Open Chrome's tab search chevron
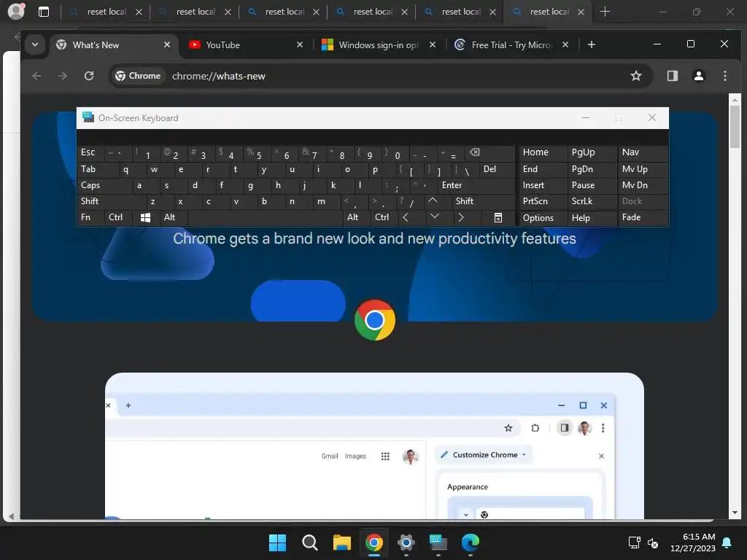The height and width of the screenshot is (560, 747). (35, 44)
